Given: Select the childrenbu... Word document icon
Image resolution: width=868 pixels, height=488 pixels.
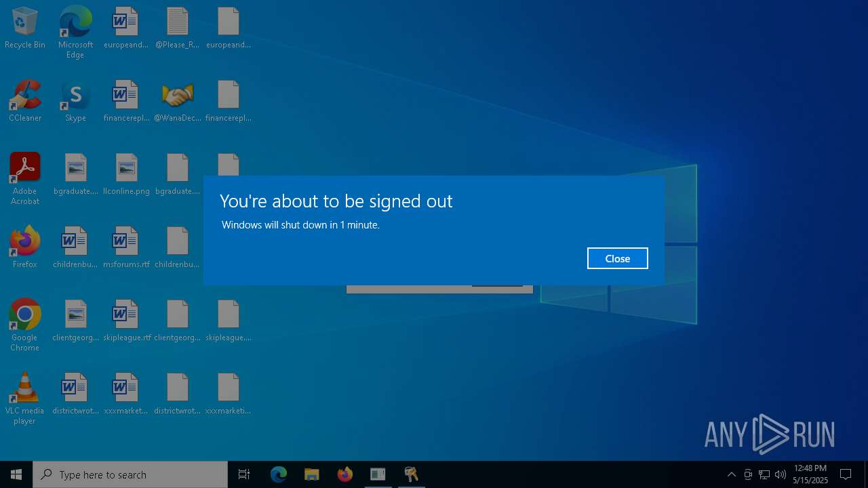Looking at the screenshot, I should tap(75, 247).
